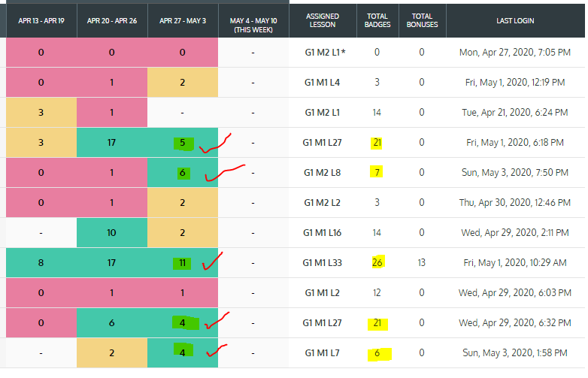The height and width of the screenshot is (378, 588).
Task: Click last login Wed, Apr 29, 2020, 2:11 PM
Action: pyautogui.click(x=515, y=233)
